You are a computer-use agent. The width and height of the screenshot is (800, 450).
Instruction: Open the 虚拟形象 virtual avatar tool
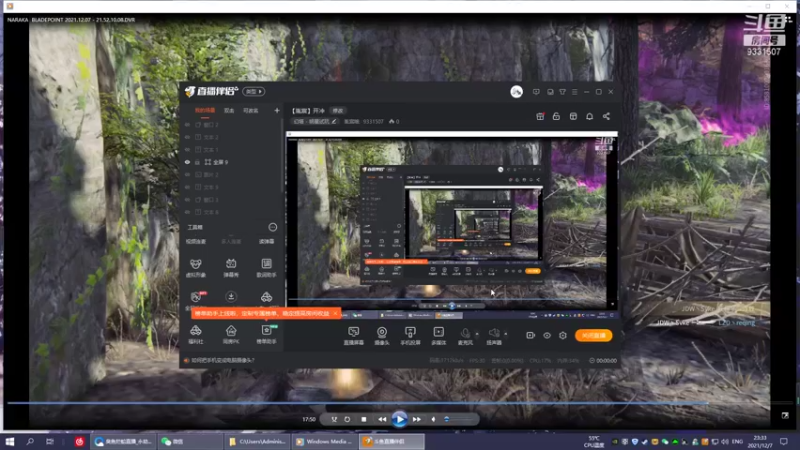click(196, 267)
